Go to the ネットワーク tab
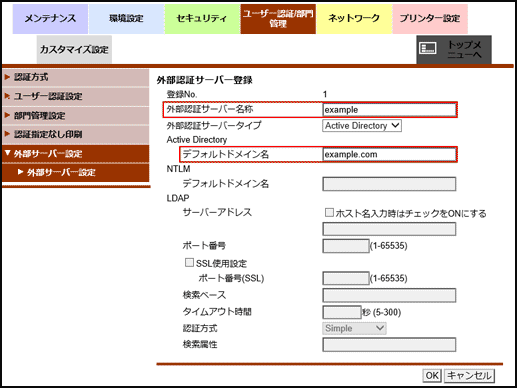This screenshot has height=388, width=517. [x=354, y=19]
